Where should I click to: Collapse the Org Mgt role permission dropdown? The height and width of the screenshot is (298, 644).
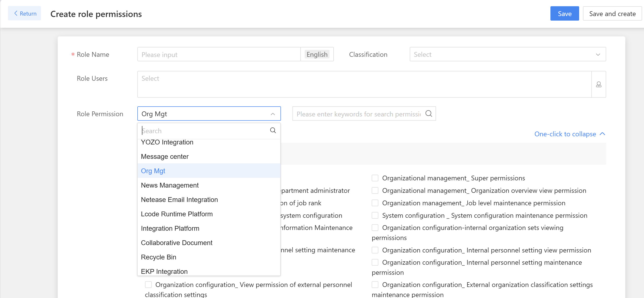273,114
